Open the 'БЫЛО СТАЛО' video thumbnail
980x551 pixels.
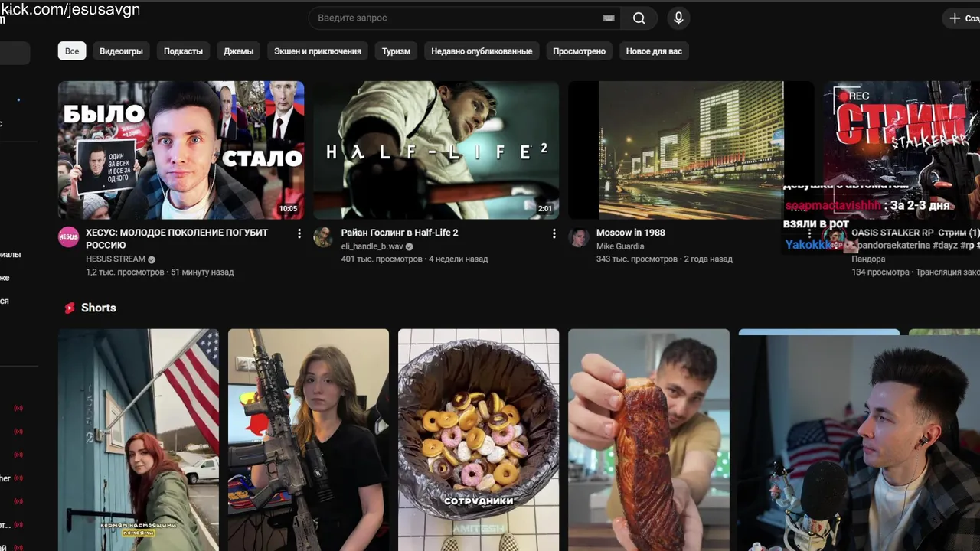[x=181, y=150]
